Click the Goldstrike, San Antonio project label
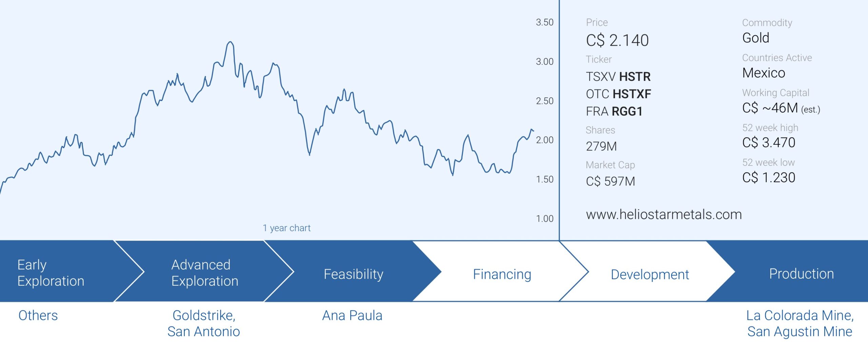868x347 pixels. [204, 323]
